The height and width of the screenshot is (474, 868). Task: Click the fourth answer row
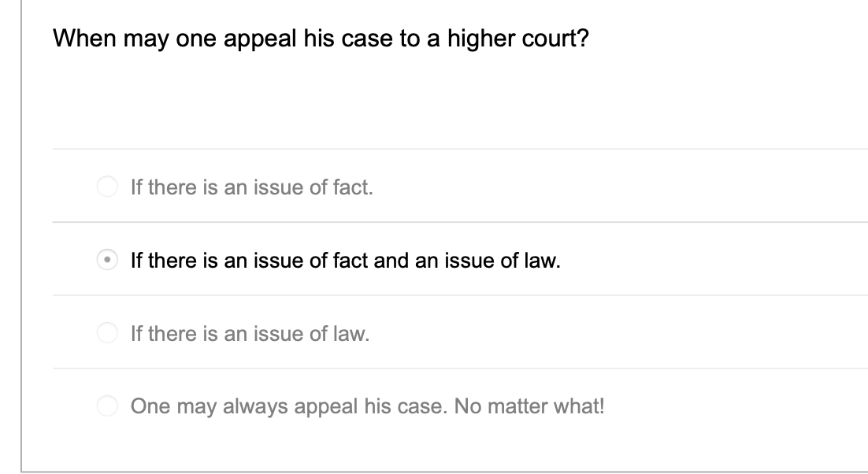394,406
